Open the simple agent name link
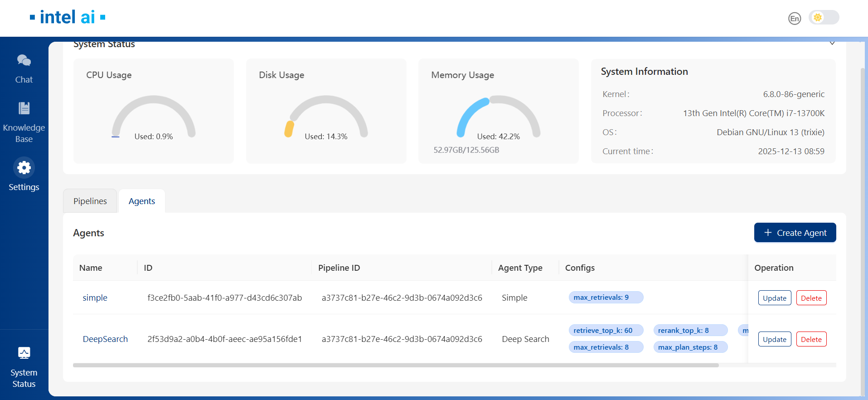The height and width of the screenshot is (400, 868). [95, 298]
